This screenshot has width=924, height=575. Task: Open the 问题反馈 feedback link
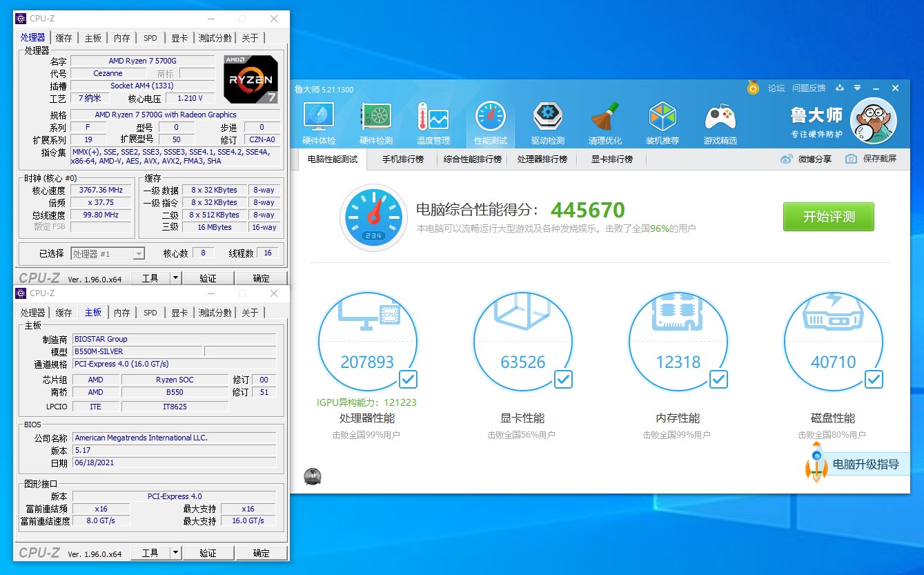[809, 88]
